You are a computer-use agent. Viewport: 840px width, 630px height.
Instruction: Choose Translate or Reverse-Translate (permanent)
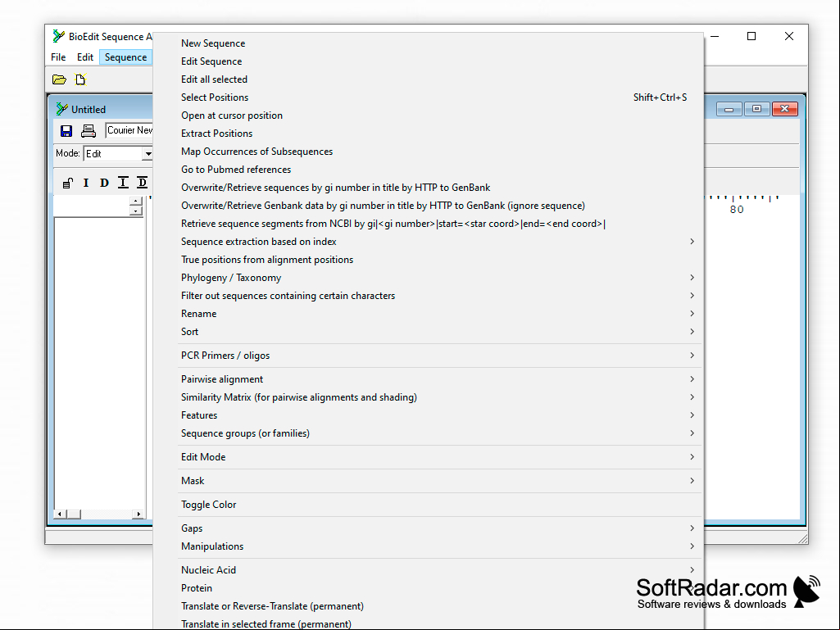pyautogui.click(x=428, y=606)
